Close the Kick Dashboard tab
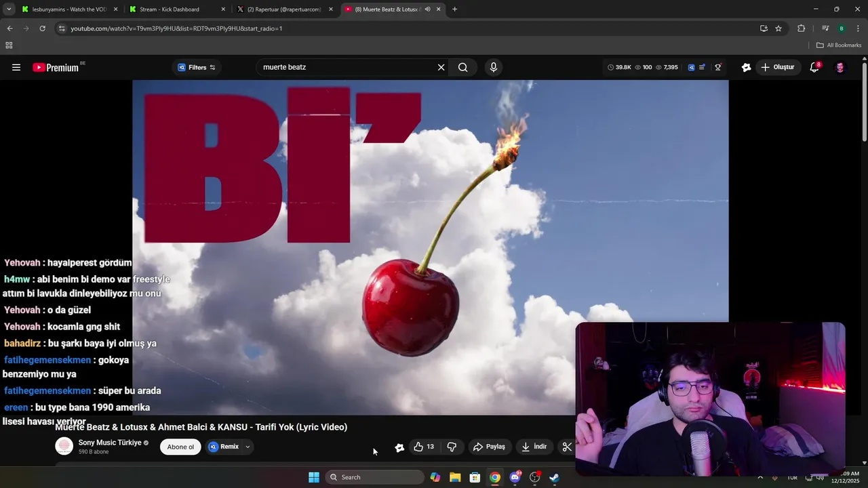 tap(223, 9)
